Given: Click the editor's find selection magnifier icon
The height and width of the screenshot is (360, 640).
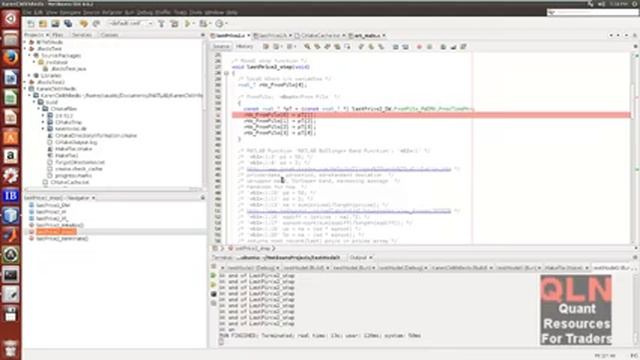Looking at the screenshot, I should [307, 47].
